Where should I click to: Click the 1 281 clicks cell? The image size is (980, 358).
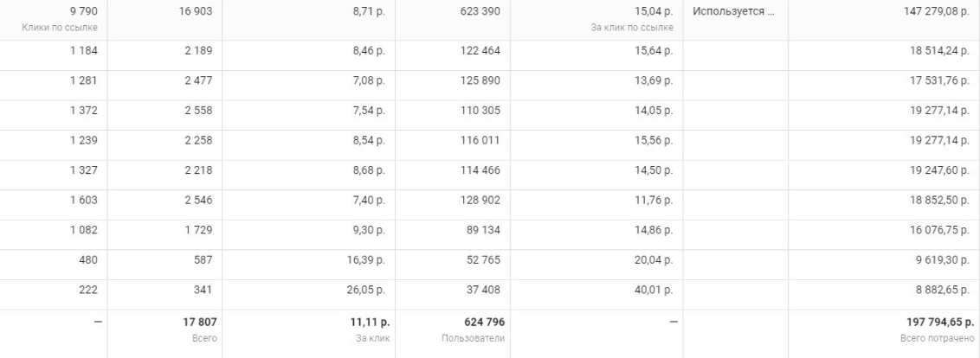point(84,86)
